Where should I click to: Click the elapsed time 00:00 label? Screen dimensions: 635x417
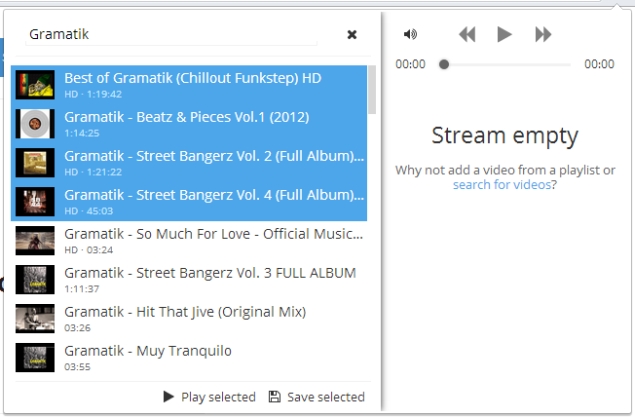[x=410, y=64]
